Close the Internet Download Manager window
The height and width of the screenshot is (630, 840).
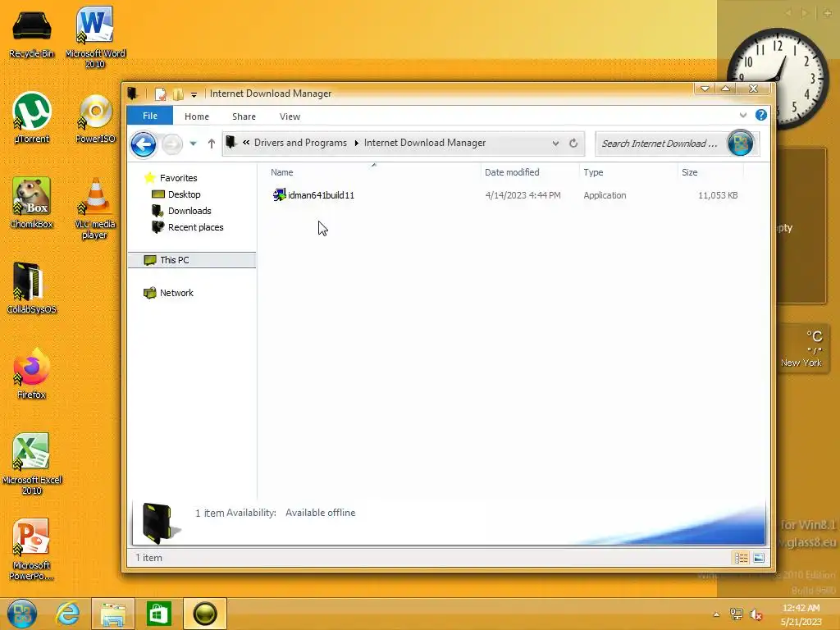pyautogui.click(x=753, y=89)
